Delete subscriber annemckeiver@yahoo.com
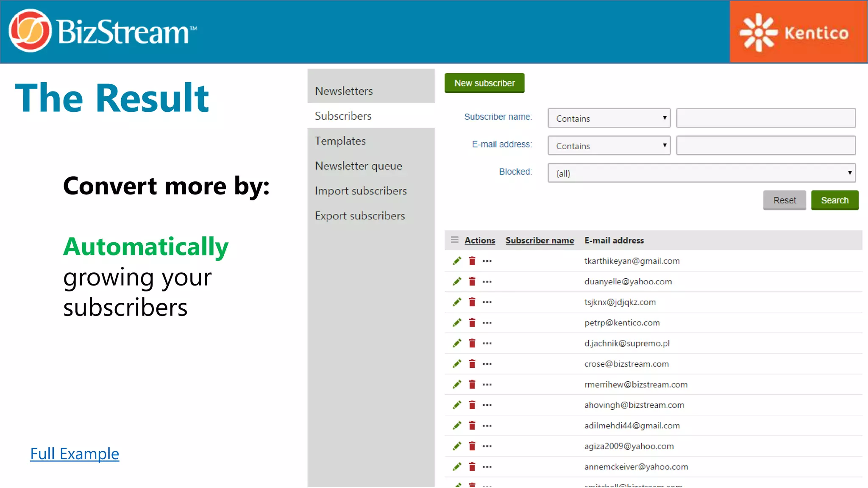Screen dimensions: 868x488 [x=472, y=467]
